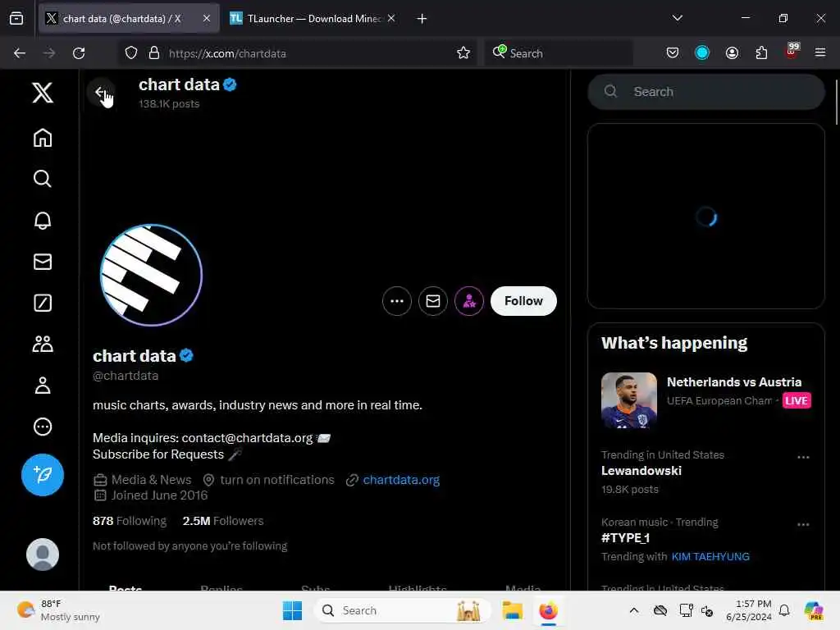
Task: Click the Firefox taskbar icon
Action: point(549,610)
